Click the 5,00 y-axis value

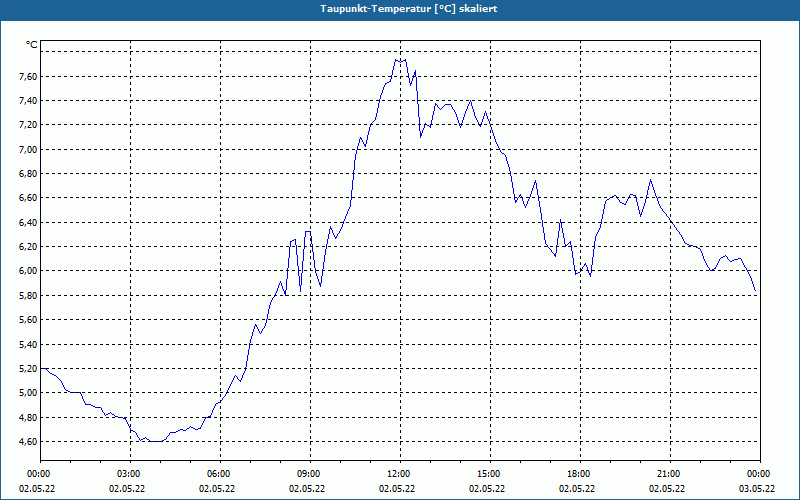[x=28, y=393]
